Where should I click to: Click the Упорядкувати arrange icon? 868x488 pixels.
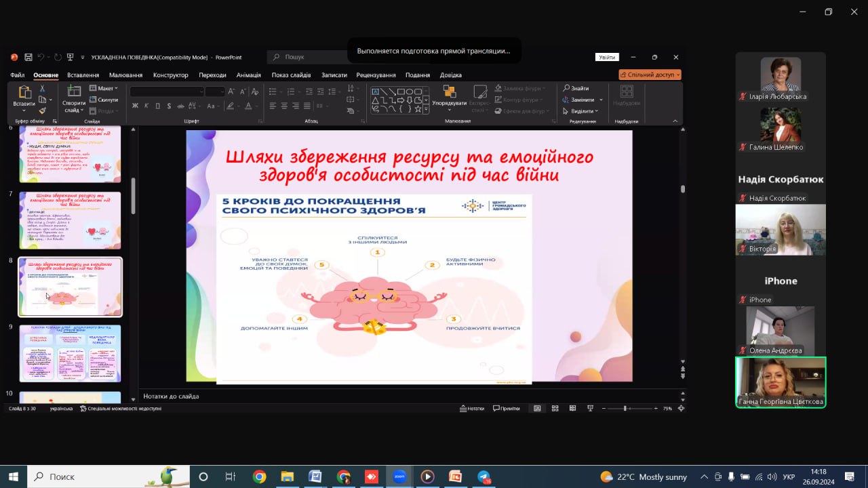[x=449, y=91]
